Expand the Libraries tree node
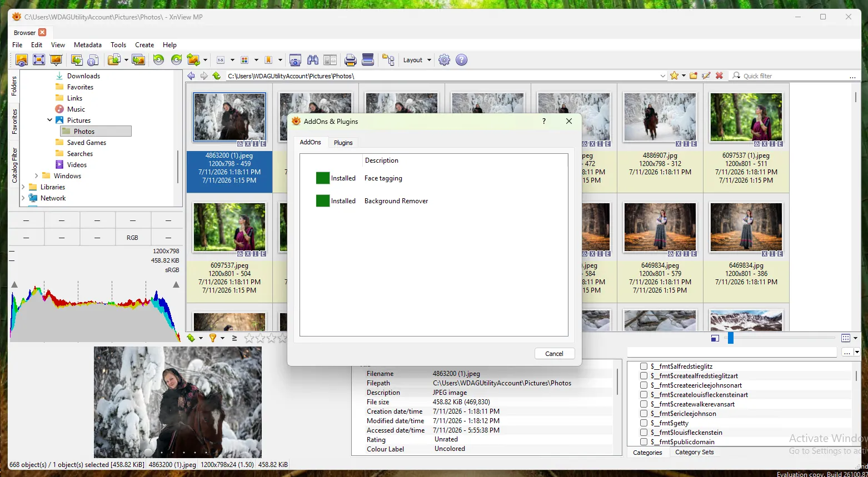The image size is (868, 477). 23,187
